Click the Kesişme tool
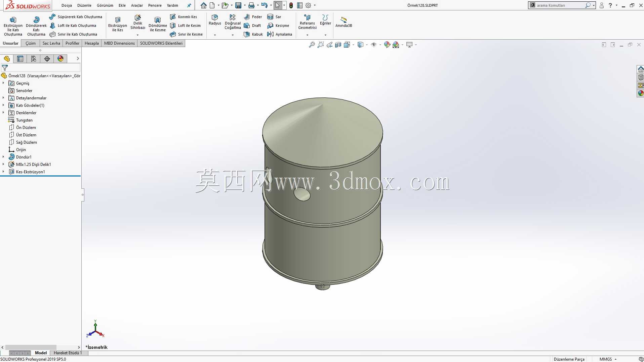 (278, 26)
